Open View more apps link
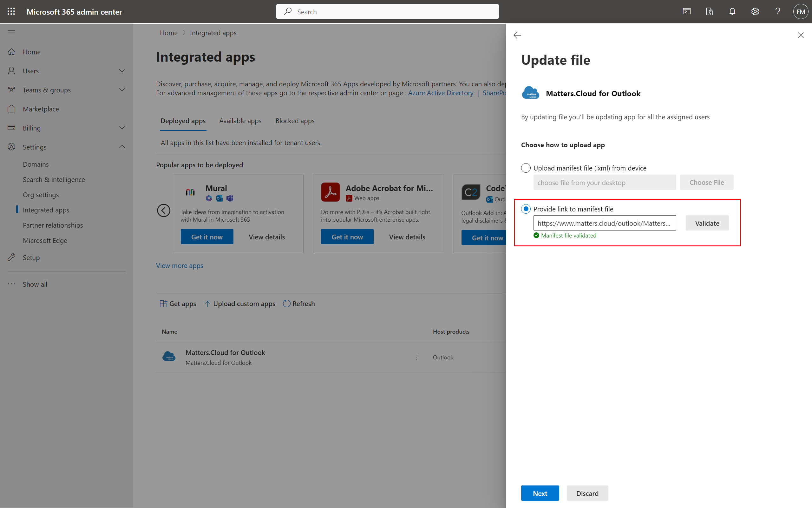 coord(180,265)
